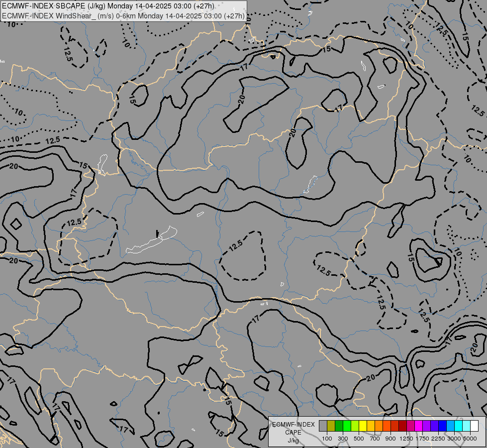
Task: Click the J/kg unit in legend
Action: click(293, 441)
